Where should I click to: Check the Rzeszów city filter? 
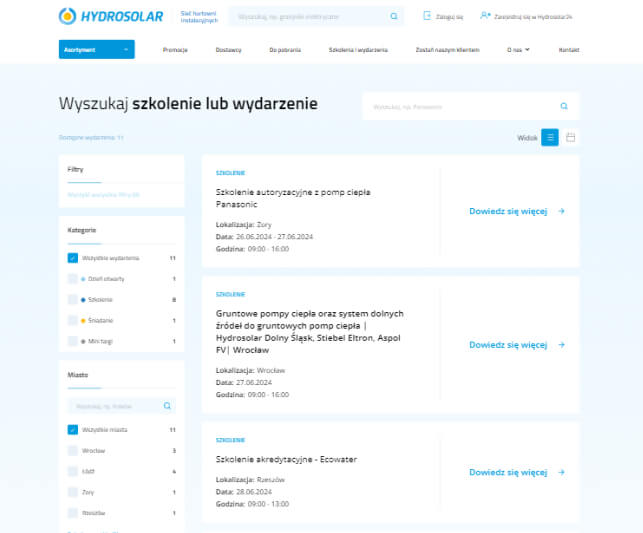pyautogui.click(x=73, y=513)
